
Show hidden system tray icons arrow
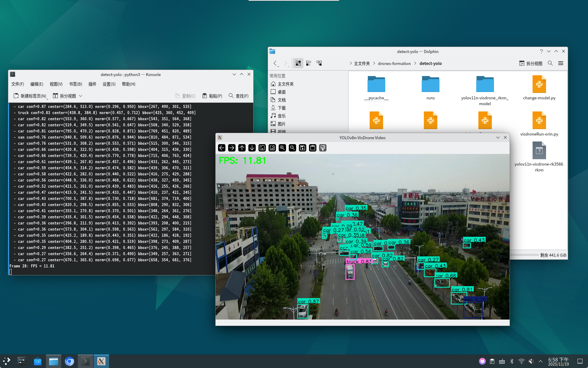point(541,361)
